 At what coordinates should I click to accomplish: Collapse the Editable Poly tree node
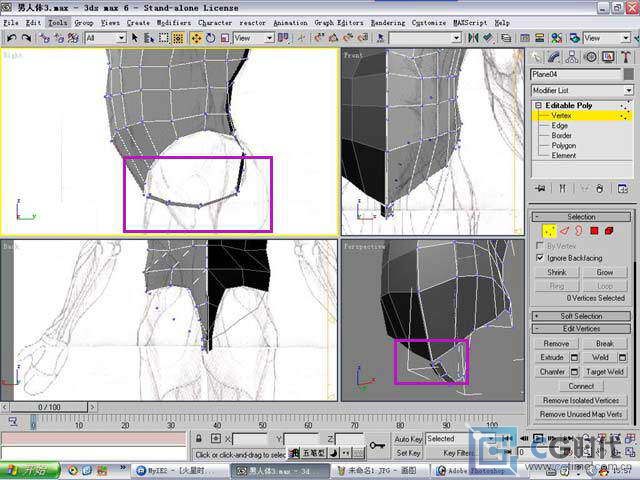538,105
